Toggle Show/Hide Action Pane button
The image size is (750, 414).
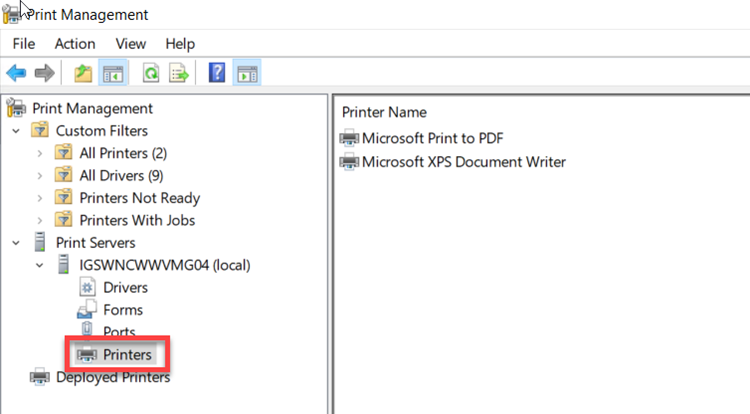[247, 73]
